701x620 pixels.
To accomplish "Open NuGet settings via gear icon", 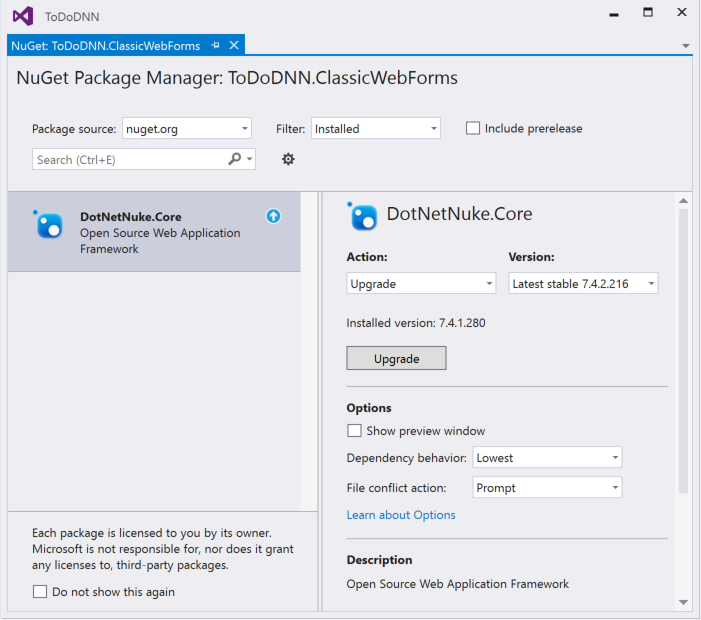I will 288,159.
